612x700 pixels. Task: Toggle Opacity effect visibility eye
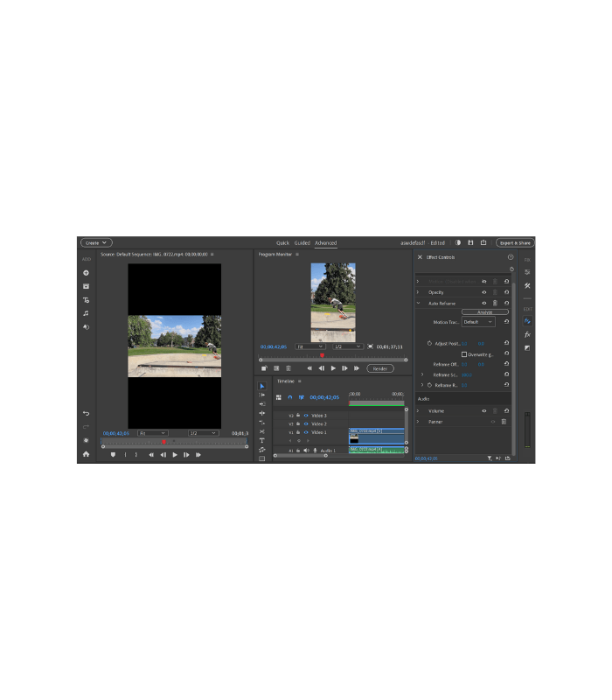483,292
